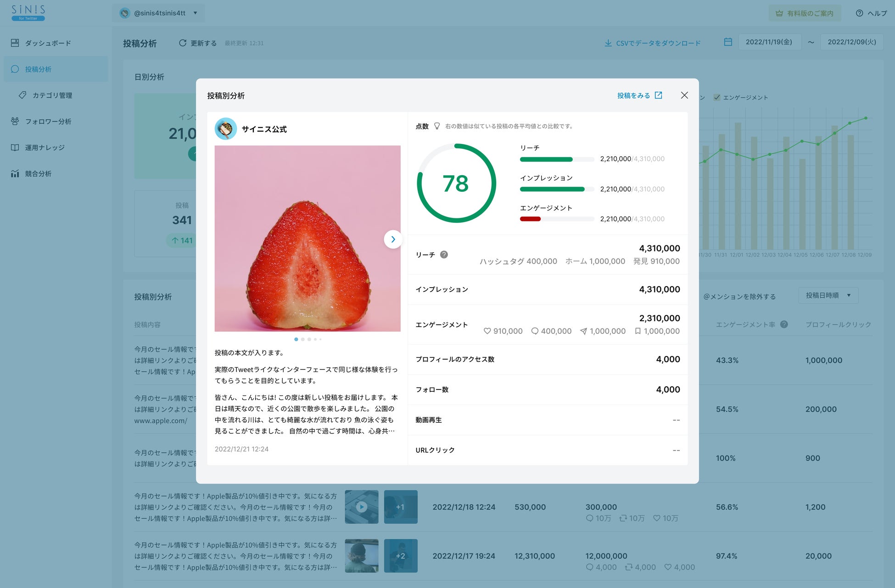Go to フォロワー分析 in the sidebar
The height and width of the screenshot is (588, 895).
48,122
